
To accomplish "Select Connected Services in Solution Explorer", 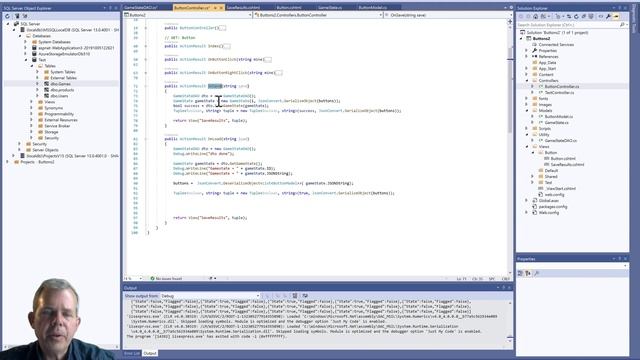I will pyautogui.click(x=556, y=44).
